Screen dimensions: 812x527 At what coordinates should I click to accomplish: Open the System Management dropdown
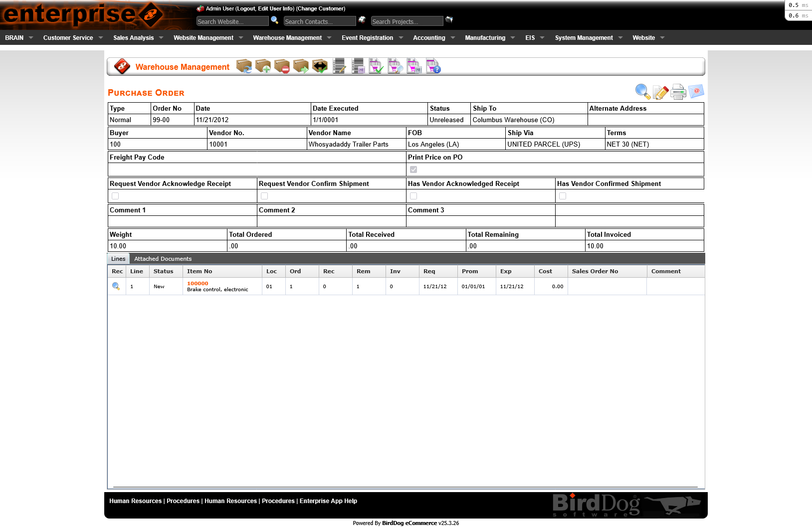click(585, 37)
